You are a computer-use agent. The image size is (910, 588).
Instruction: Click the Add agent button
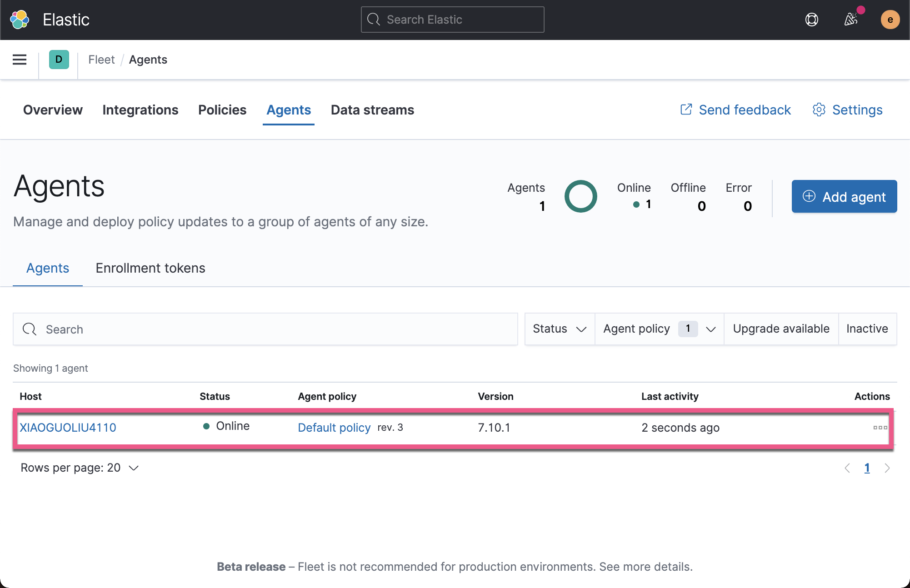coord(844,196)
